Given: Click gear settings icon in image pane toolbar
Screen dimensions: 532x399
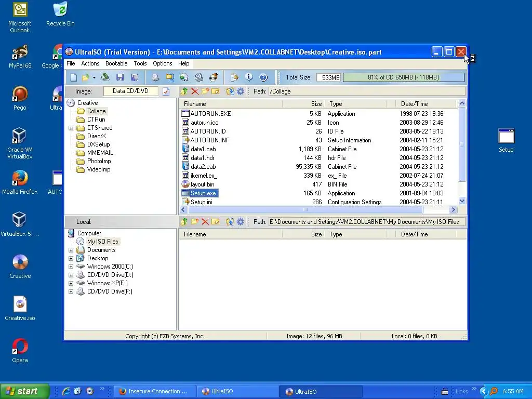Looking at the screenshot, I should pos(240,91).
